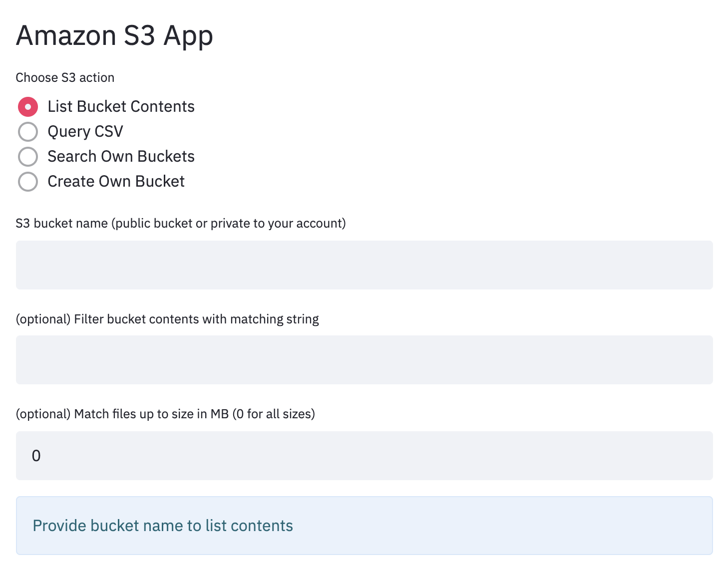Click the 'Query CSV' label text
Screen dimensions: 728x571
85,132
